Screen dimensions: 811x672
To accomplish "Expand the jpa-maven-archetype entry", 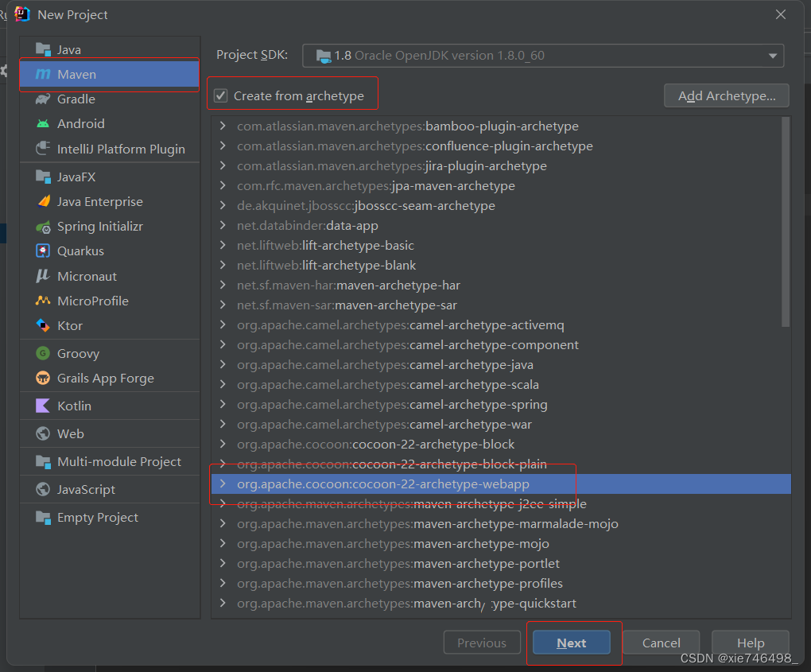I will click(223, 185).
